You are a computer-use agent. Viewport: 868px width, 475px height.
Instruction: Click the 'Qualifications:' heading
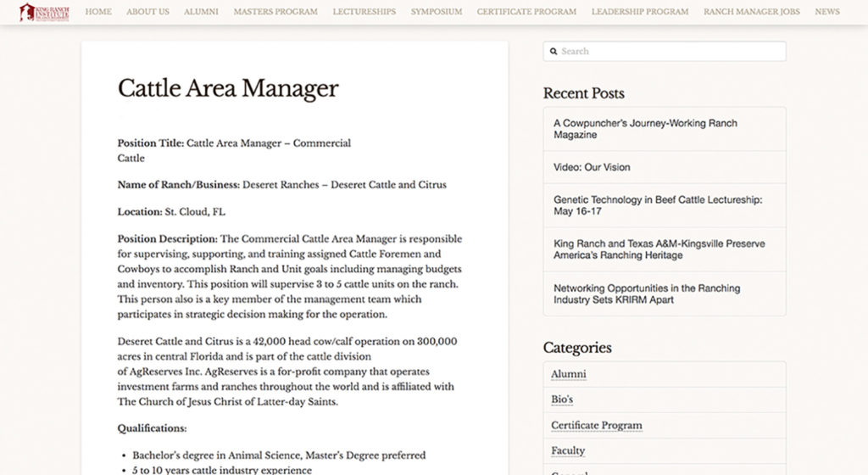click(153, 428)
